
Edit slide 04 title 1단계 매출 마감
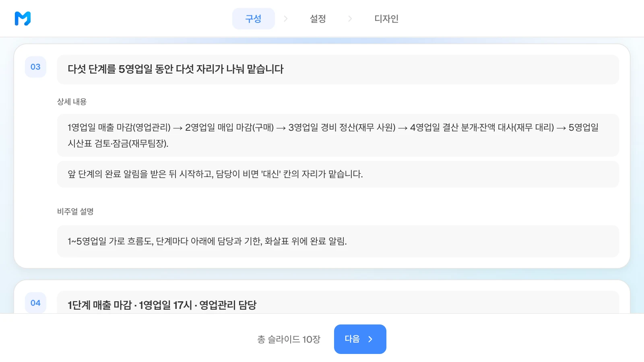338,302
